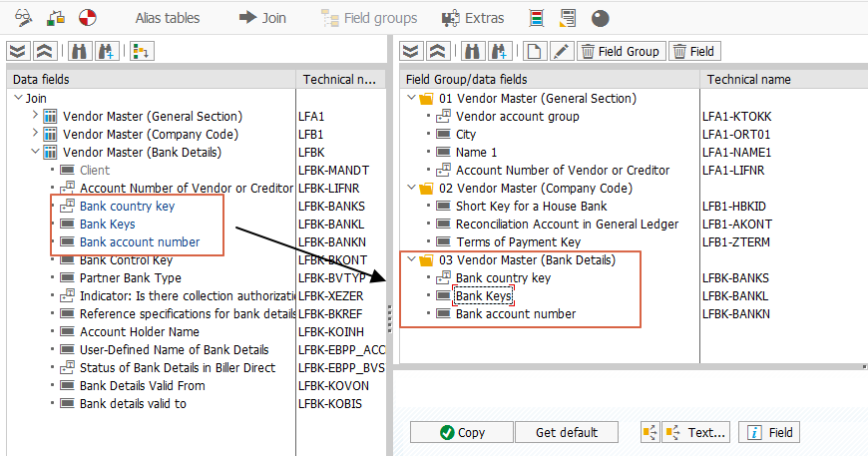
Task: Select Terms of Payment Key field
Action: (518, 241)
